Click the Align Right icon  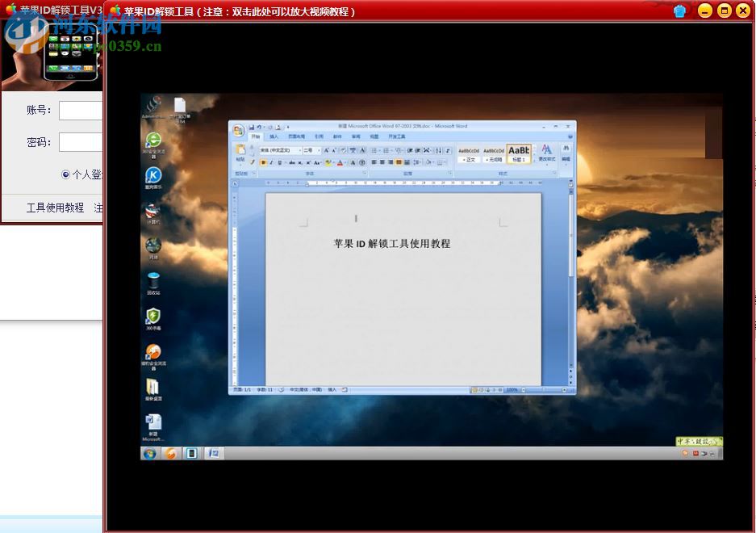pos(391,162)
